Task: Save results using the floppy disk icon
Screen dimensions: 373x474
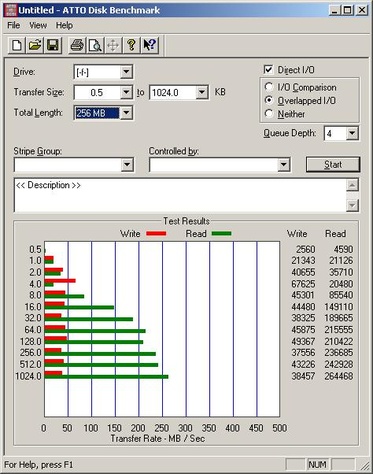Action: tap(53, 45)
